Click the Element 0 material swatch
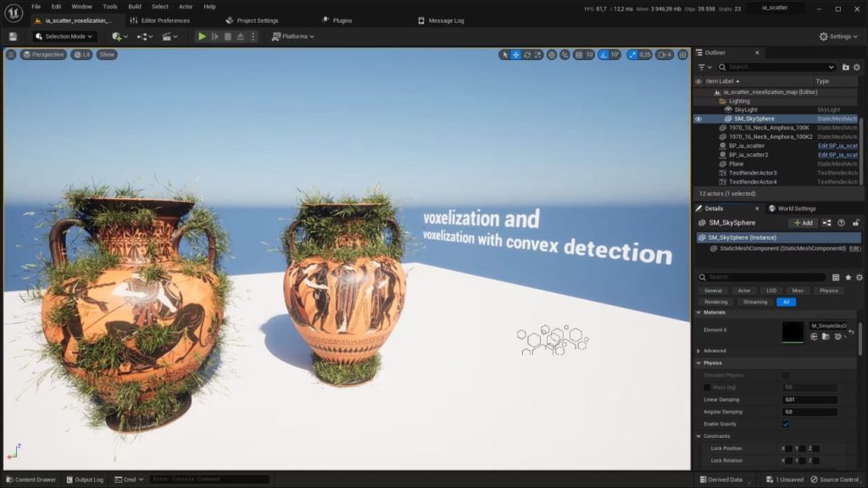Viewport: 868px width, 488px height. [792, 331]
